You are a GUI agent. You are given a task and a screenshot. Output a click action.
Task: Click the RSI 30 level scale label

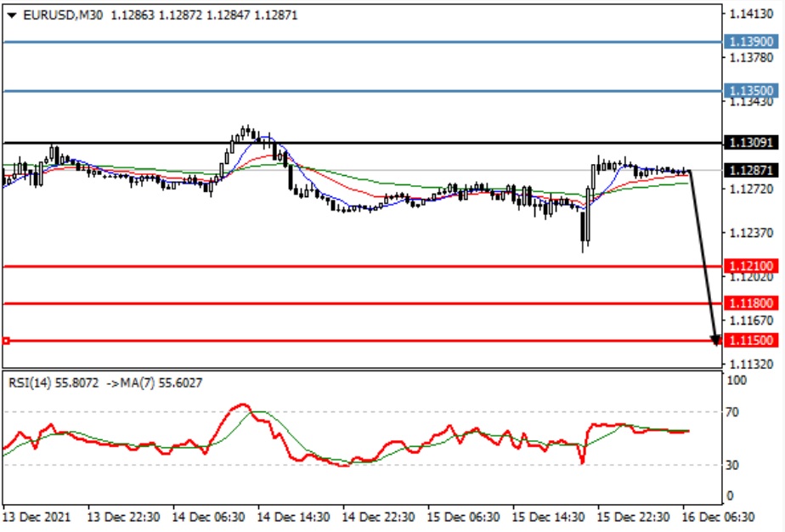pos(732,466)
